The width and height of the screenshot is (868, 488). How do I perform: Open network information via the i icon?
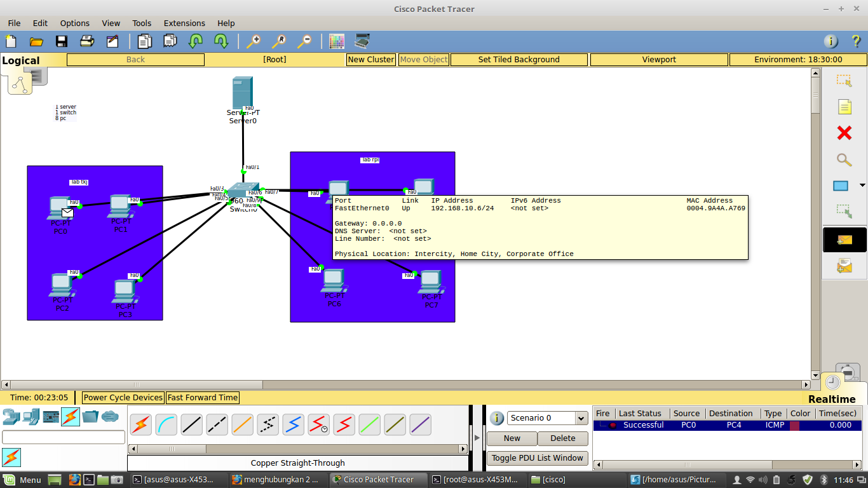(831, 41)
